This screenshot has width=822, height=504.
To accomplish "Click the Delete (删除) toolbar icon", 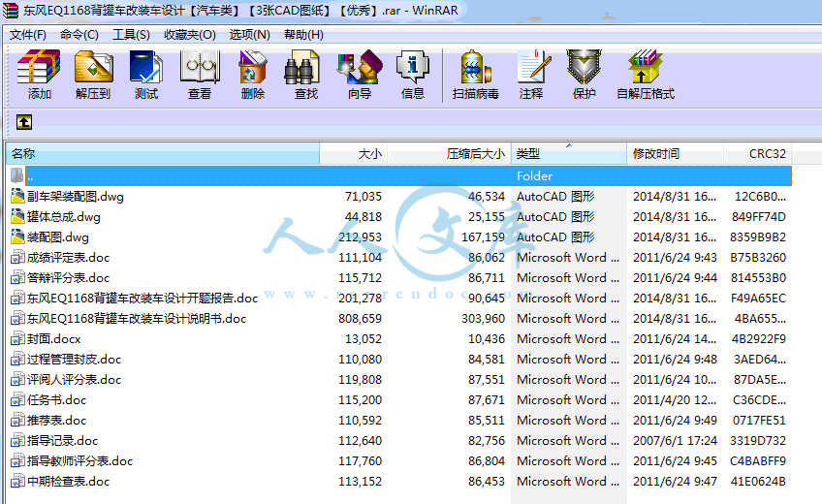I will coord(253,75).
